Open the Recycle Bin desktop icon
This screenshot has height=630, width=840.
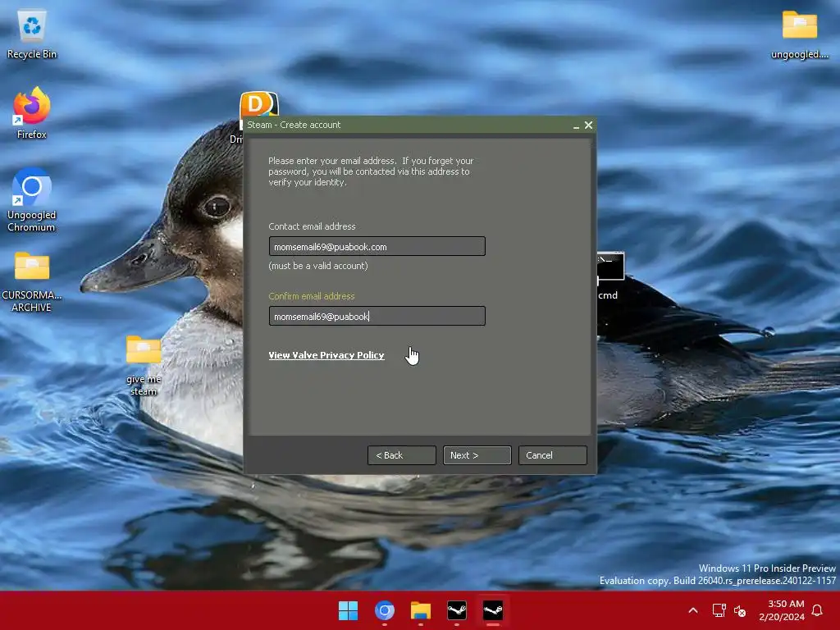pos(32,34)
